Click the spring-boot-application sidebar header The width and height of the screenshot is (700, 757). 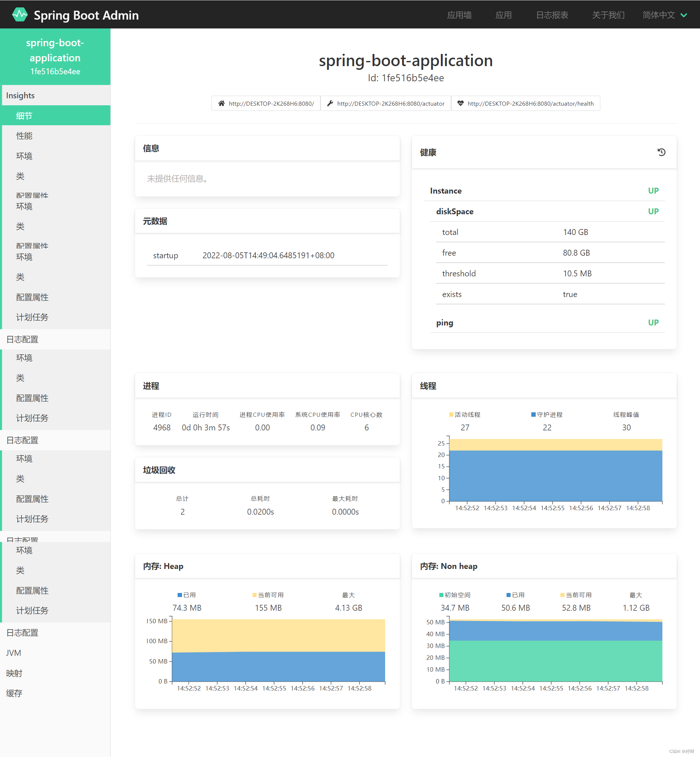55,57
